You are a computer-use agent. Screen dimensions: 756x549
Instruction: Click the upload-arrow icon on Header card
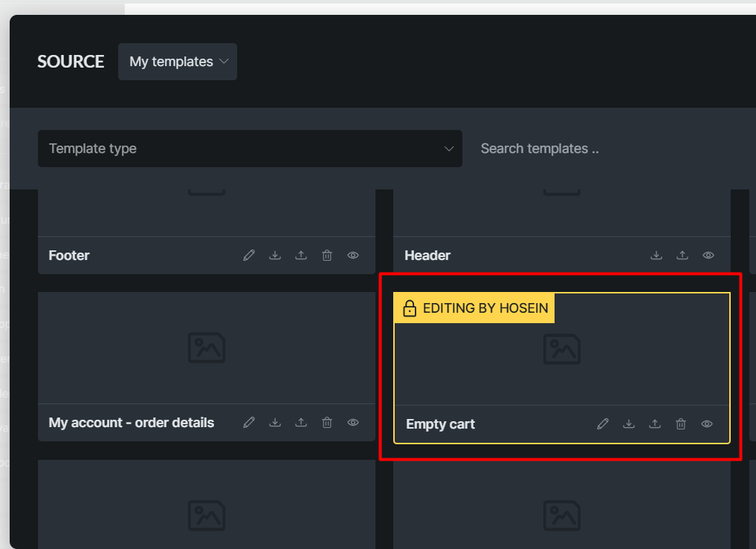(x=682, y=256)
